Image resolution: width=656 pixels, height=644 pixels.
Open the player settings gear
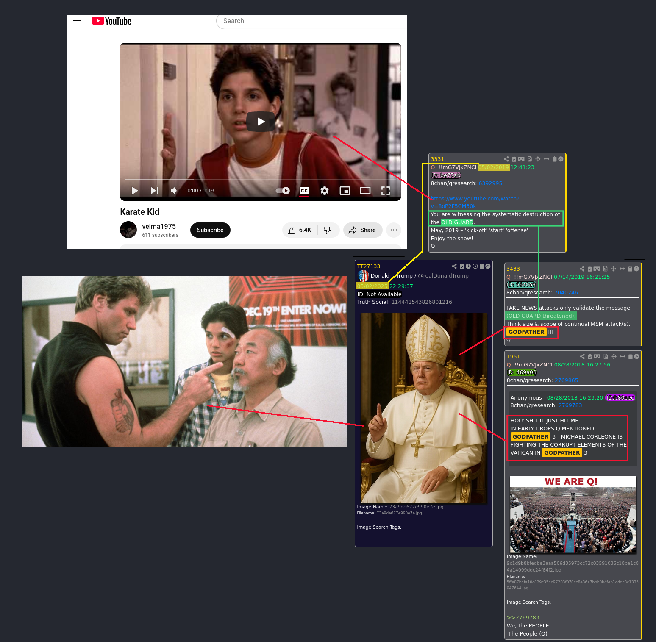click(325, 191)
